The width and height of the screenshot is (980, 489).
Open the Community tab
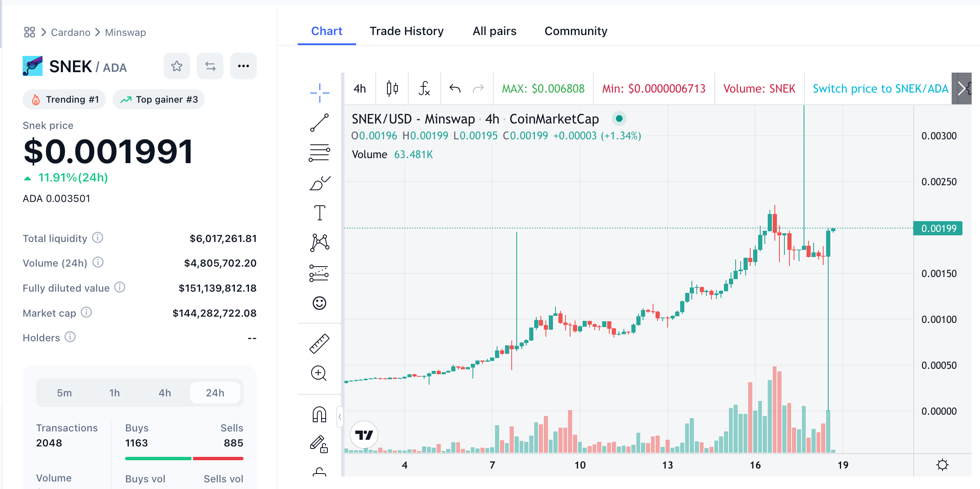point(576,31)
